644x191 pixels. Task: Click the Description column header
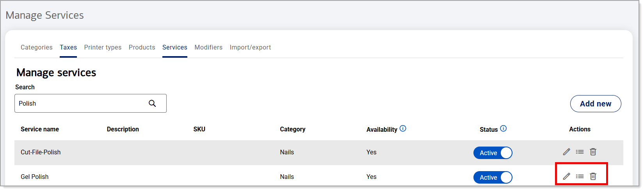tap(123, 129)
